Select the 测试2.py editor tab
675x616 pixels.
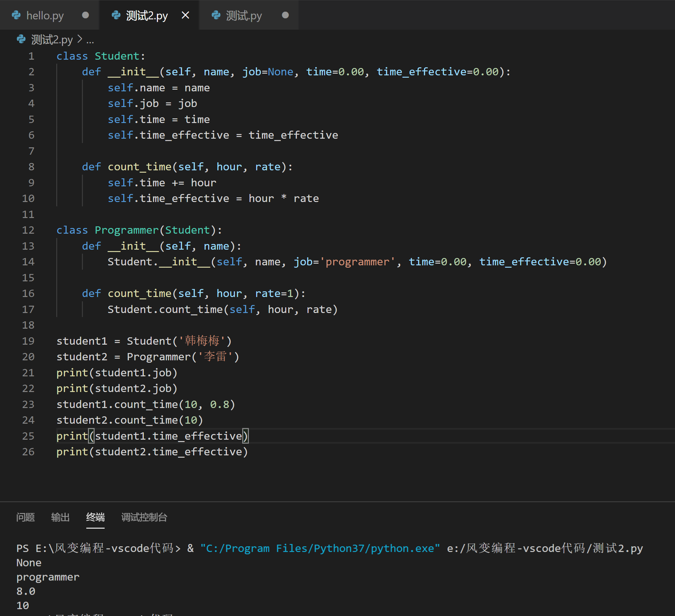(149, 15)
